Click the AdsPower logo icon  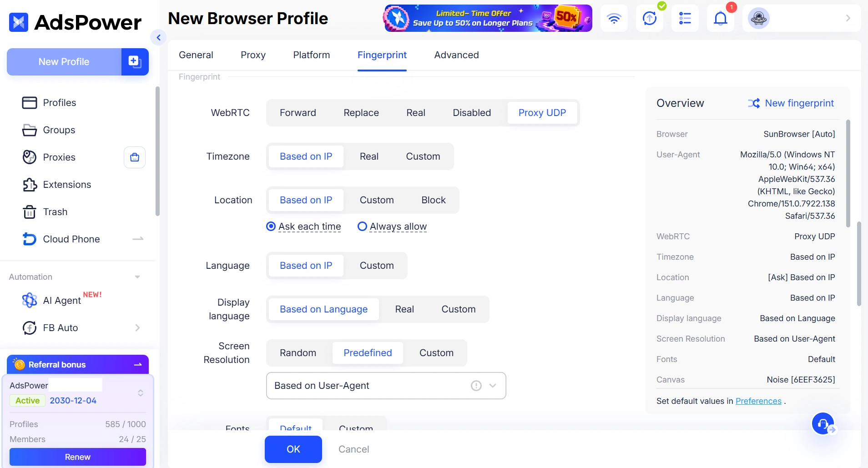tap(19, 22)
